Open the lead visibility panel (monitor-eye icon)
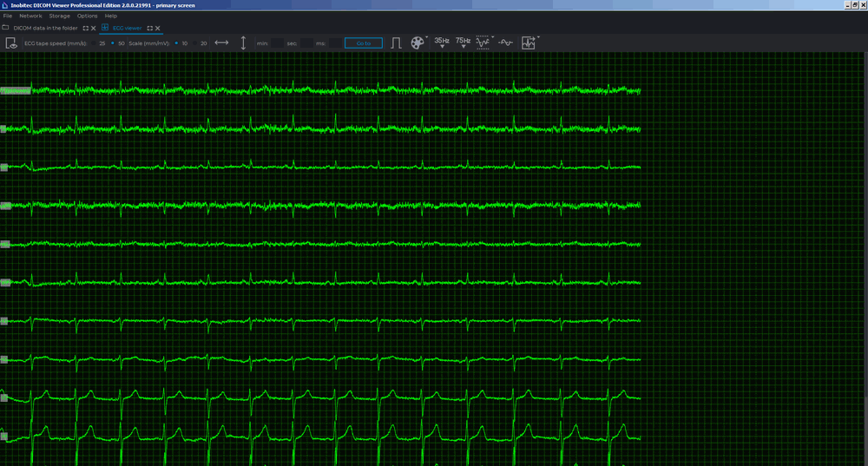This screenshot has height=466, width=868. click(x=11, y=43)
